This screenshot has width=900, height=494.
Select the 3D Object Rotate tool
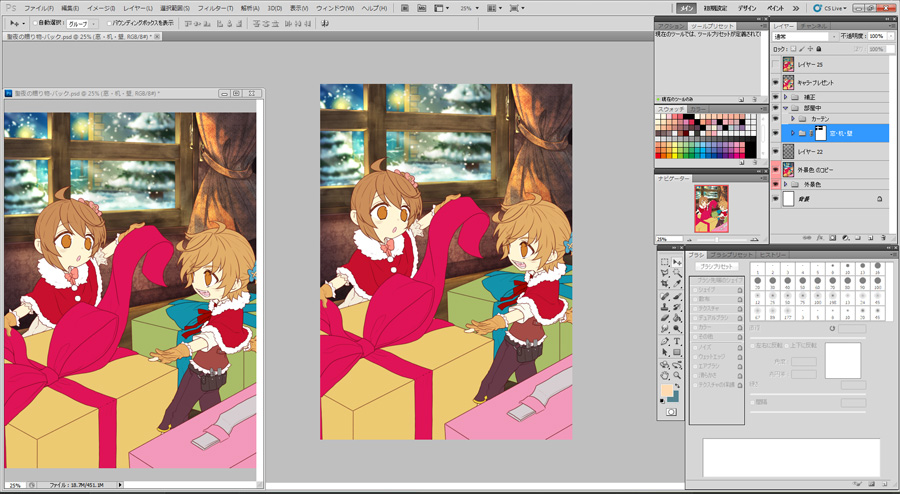(664, 364)
